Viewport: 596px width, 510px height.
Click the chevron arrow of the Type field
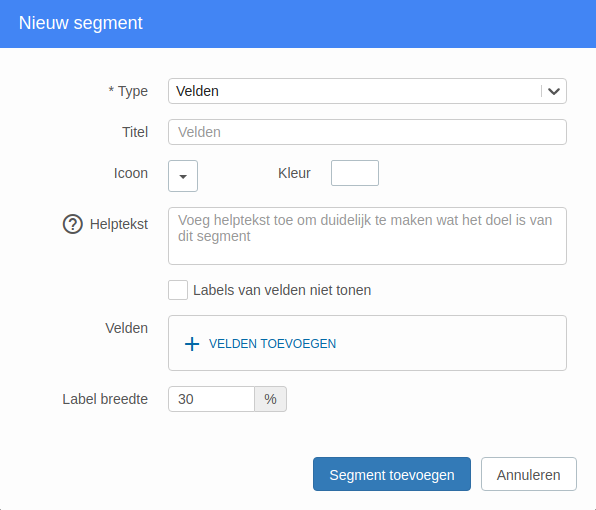pos(554,91)
